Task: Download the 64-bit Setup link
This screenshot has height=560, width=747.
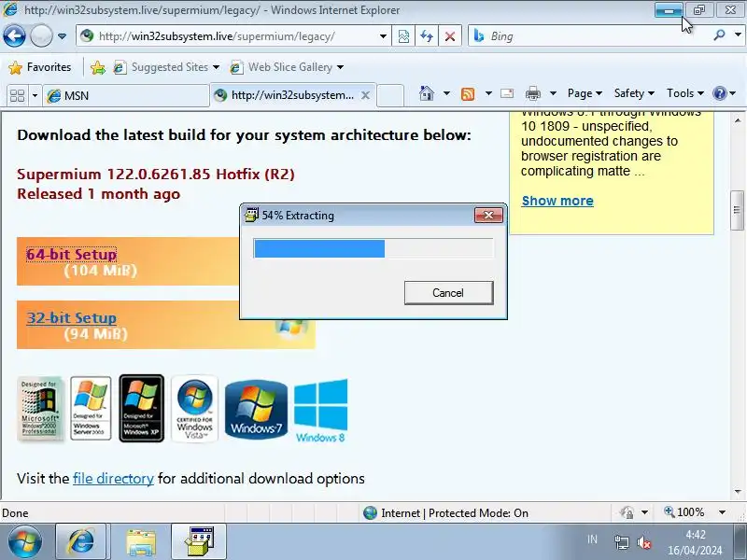Action: click(72, 254)
